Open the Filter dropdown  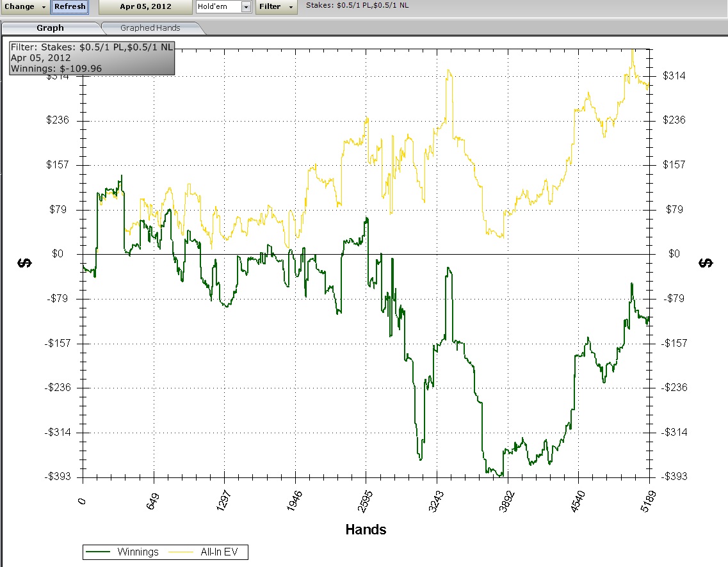point(276,7)
